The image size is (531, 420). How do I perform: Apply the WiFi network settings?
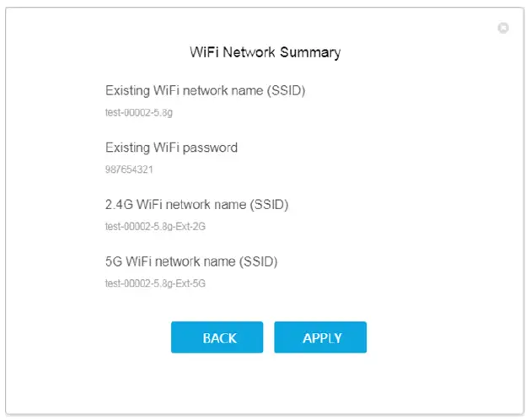click(320, 337)
